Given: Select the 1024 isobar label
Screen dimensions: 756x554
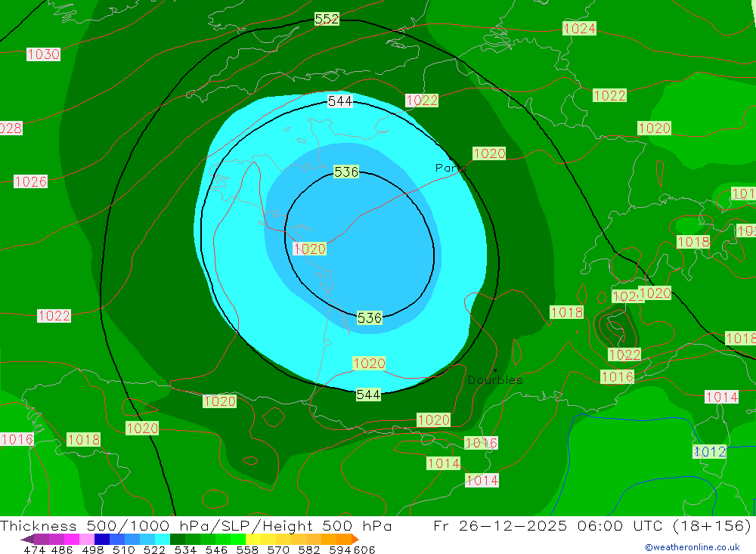Looking at the screenshot, I should 579,29.
